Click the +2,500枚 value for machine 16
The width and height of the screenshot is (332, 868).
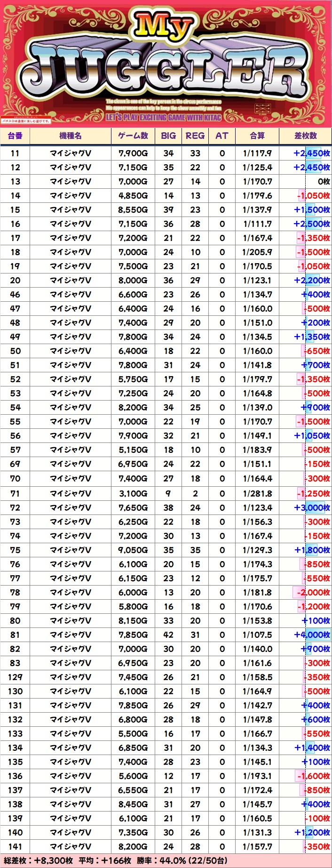point(312,224)
